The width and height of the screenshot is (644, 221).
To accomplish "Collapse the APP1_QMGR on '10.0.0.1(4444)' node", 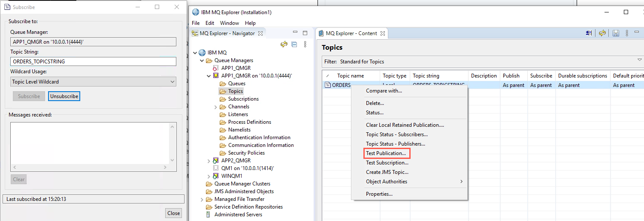I will 209,76.
